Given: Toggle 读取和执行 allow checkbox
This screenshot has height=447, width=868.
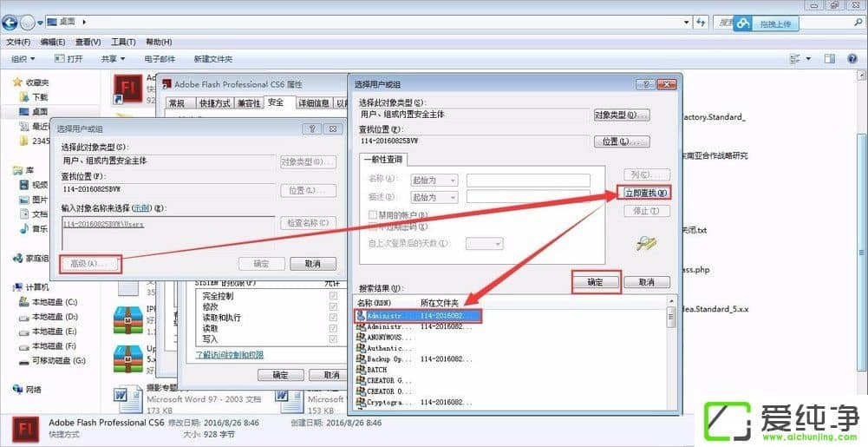Looking at the screenshot, I should pos(333,318).
